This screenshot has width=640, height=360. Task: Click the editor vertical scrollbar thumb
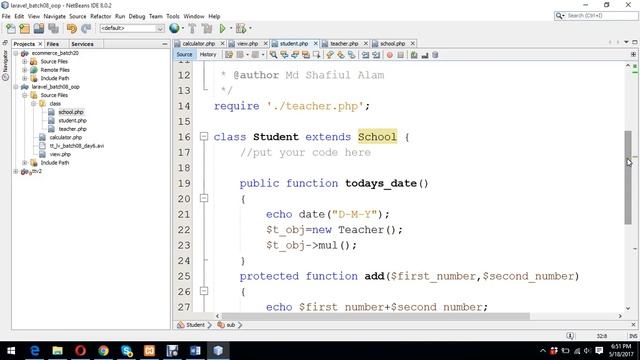tap(628, 177)
